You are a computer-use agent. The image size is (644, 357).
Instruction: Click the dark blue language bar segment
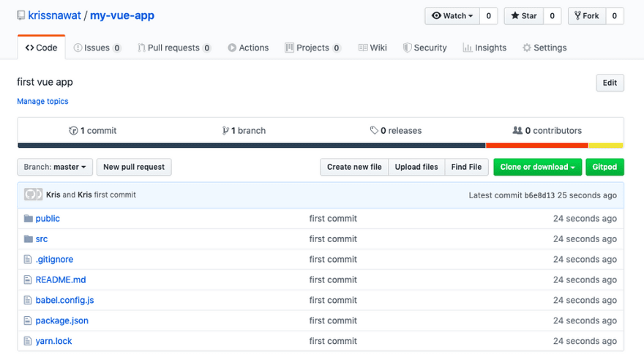tap(251, 146)
